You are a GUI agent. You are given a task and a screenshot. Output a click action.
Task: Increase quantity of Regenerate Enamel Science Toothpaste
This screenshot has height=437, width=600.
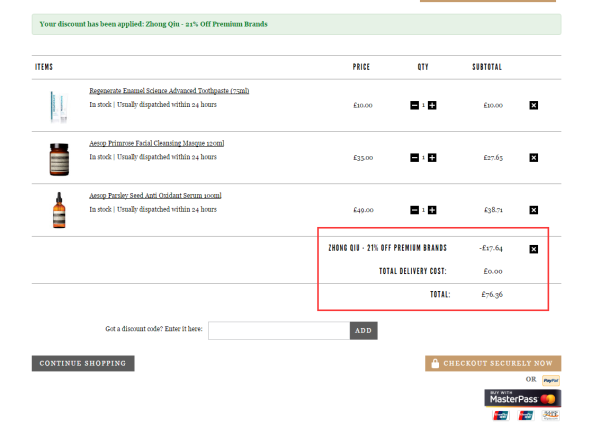[432, 105]
